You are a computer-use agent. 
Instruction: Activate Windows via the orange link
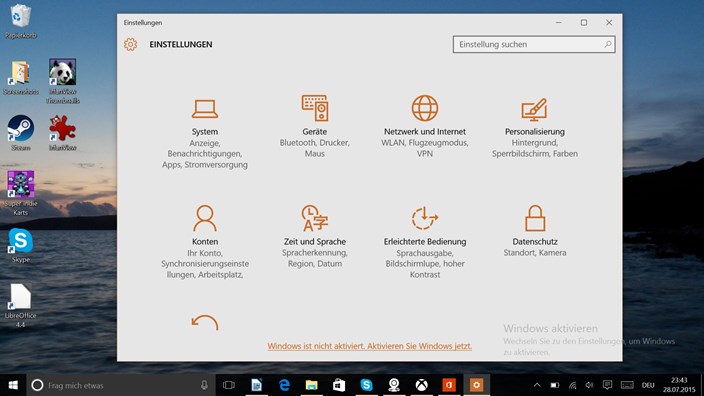370,346
